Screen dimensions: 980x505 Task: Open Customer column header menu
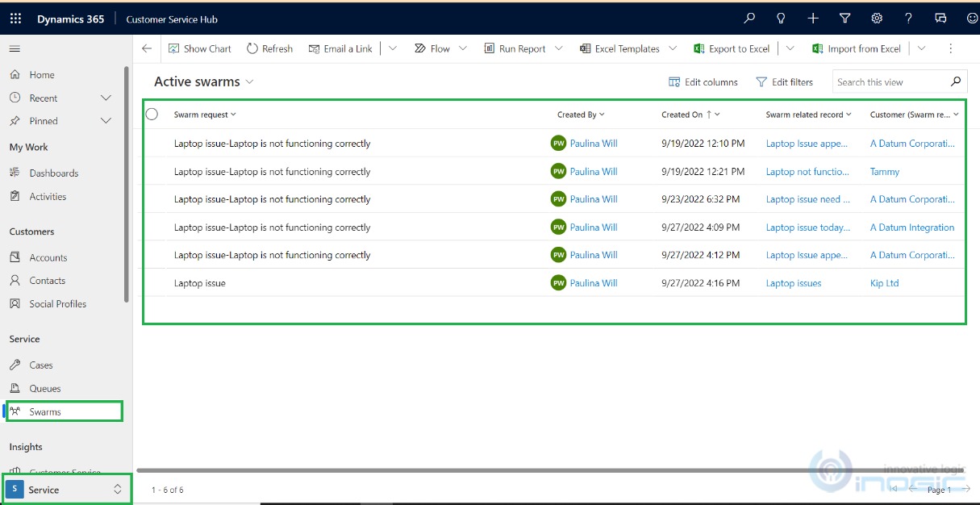click(x=915, y=115)
